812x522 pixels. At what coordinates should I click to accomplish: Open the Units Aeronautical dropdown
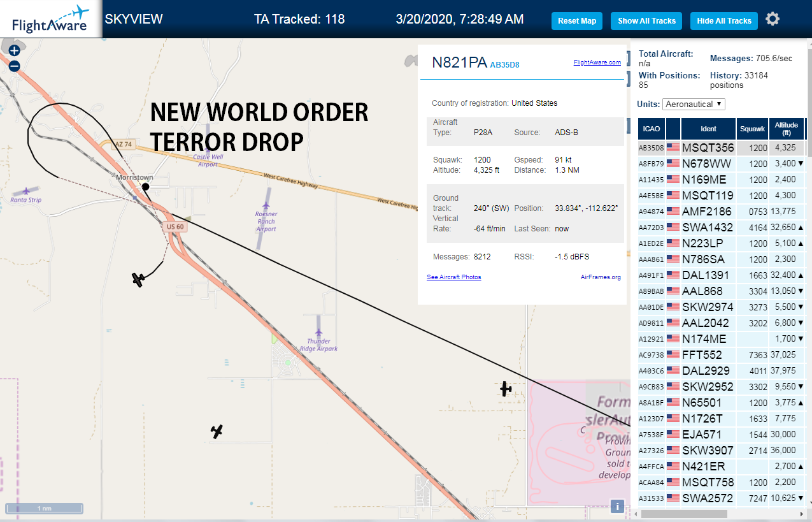(x=694, y=104)
